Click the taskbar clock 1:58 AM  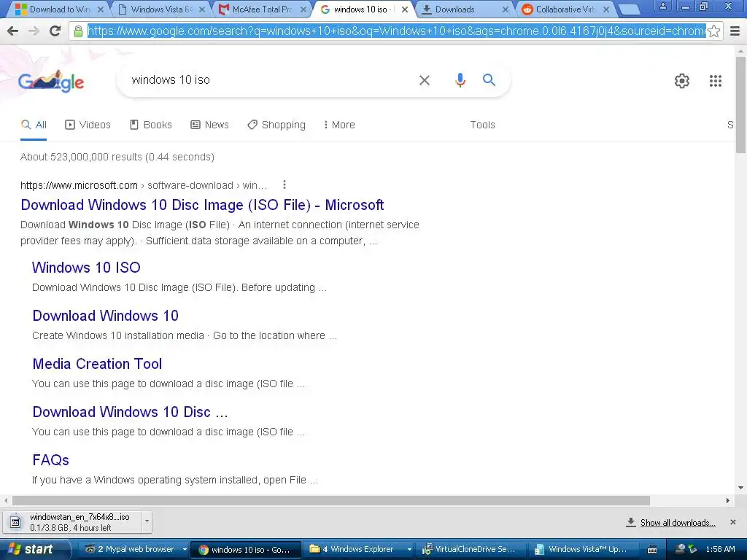(x=720, y=549)
